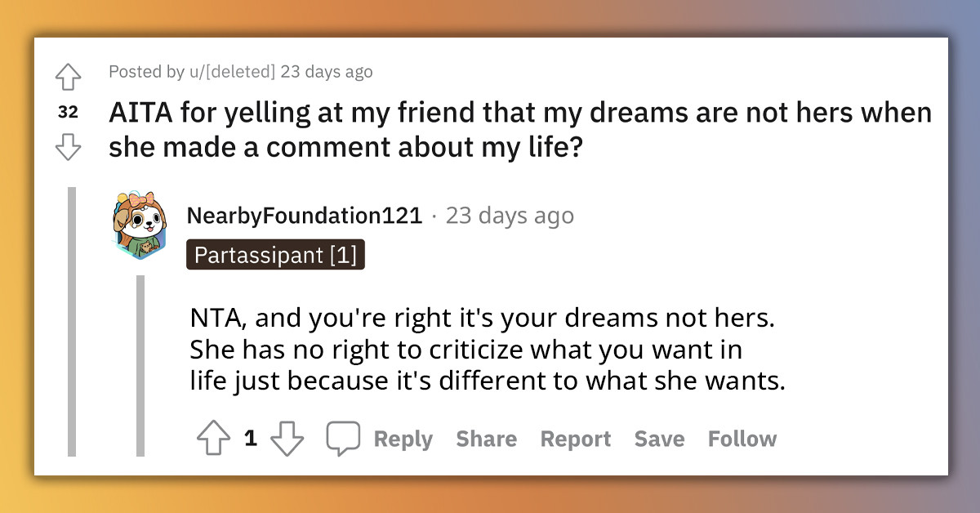Follow the comment

(x=742, y=439)
